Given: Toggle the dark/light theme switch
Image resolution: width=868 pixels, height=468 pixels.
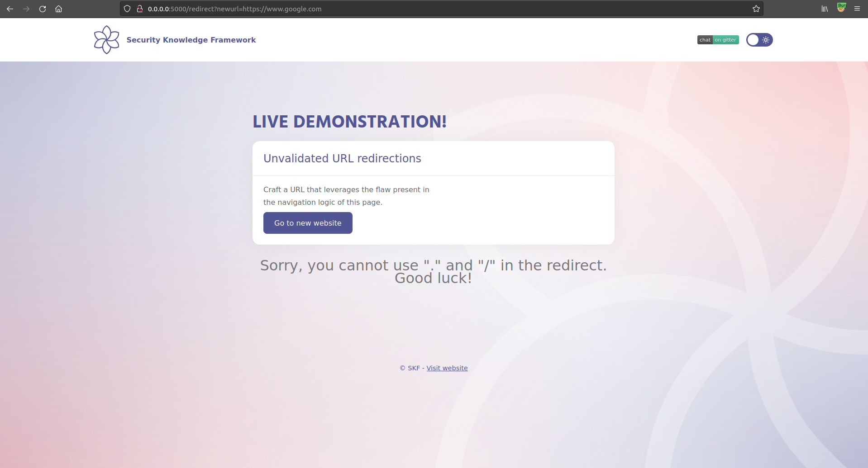Looking at the screenshot, I should coord(759,40).
